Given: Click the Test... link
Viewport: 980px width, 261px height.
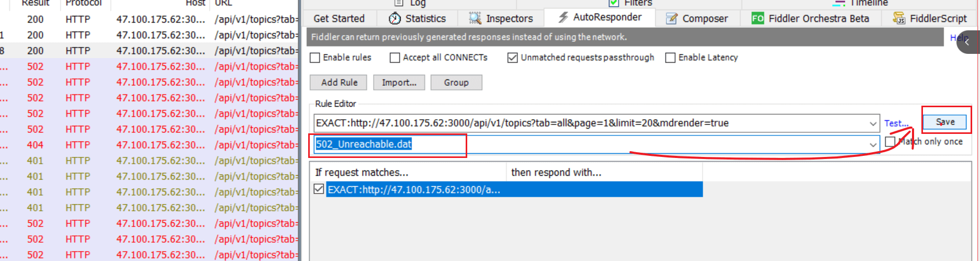Looking at the screenshot, I should click(896, 123).
